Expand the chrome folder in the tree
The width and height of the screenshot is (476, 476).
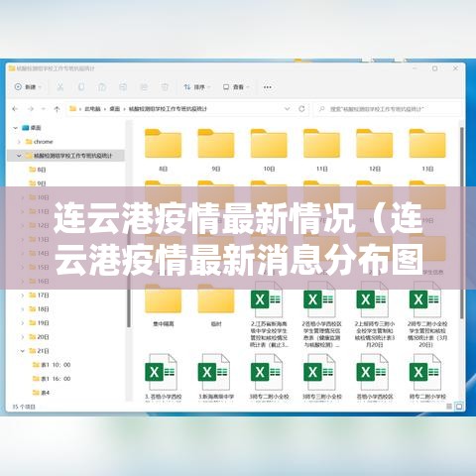(x=19, y=142)
